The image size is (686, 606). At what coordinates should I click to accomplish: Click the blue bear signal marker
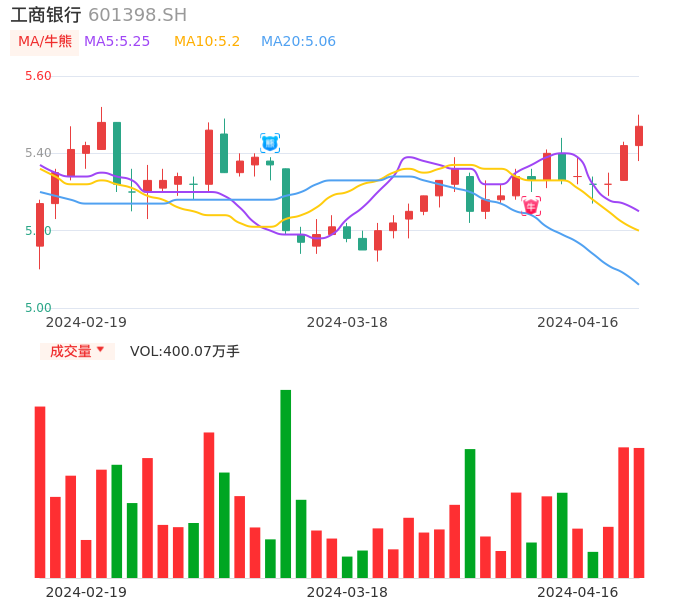pyautogui.click(x=270, y=143)
